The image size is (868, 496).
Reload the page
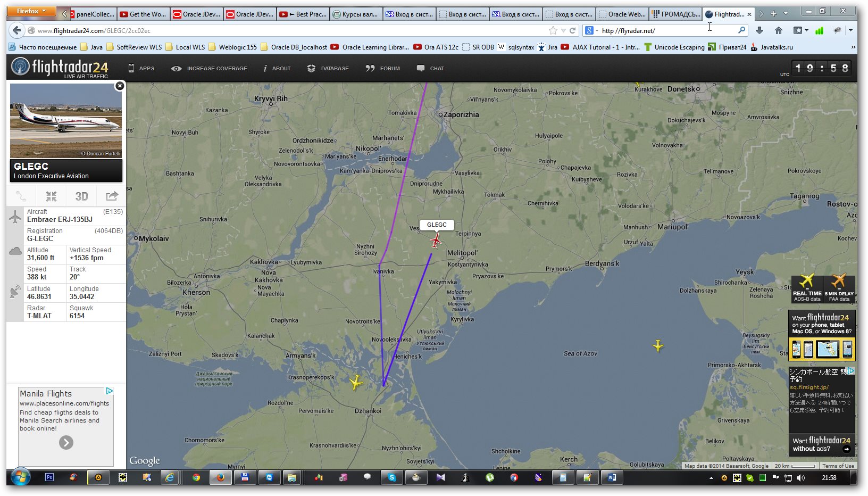573,30
